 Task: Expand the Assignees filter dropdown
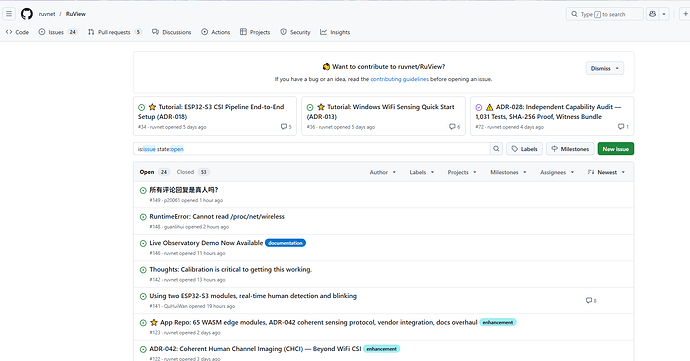[557, 173]
